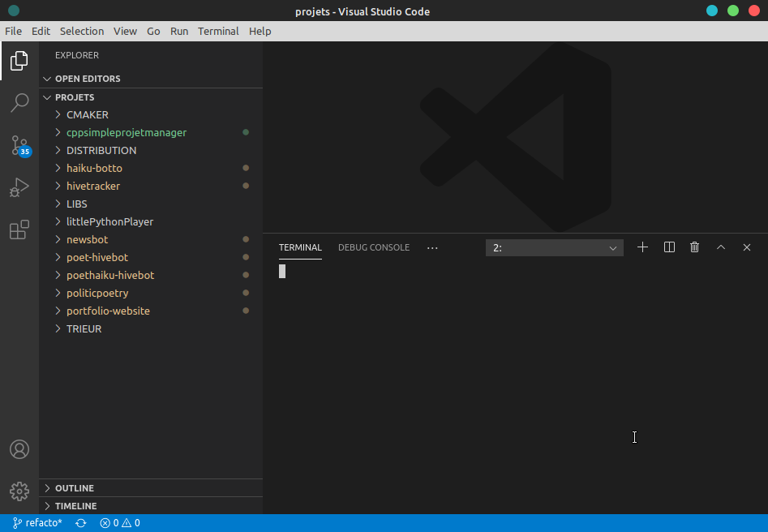Open the Search view icon
This screenshot has width=768, height=532.
tap(19, 103)
